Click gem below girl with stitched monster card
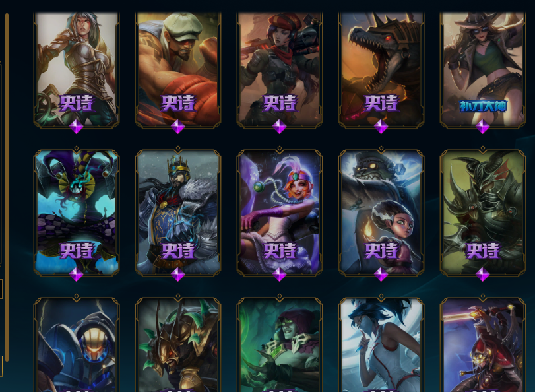535x392 pixels. [381, 275]
